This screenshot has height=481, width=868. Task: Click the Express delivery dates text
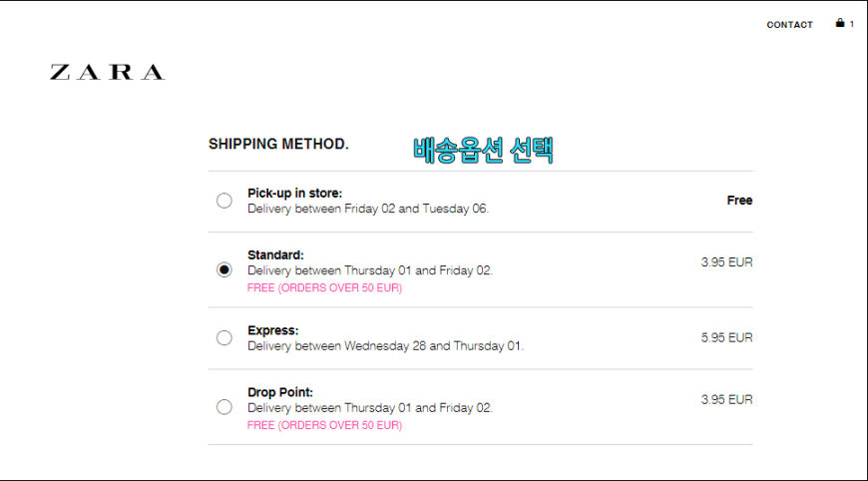click(385, 346)
